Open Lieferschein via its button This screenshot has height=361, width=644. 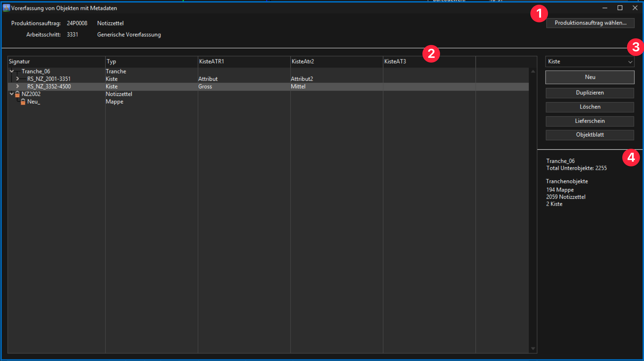pyautogui.click(x=590, y=121)
